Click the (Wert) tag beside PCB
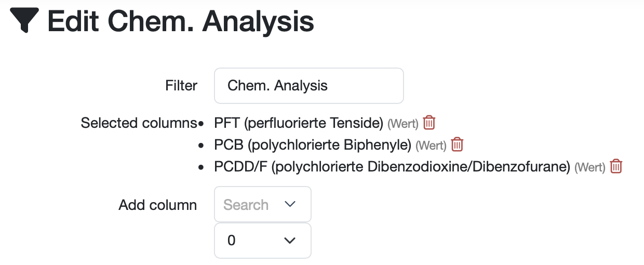The height and width of the screenshot is (265, 644). [x=431, y=145]
